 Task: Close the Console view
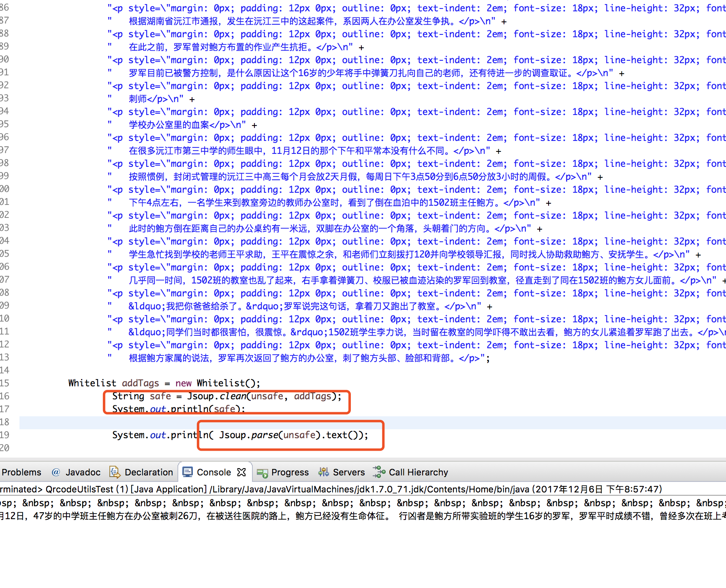click(241, 472)
